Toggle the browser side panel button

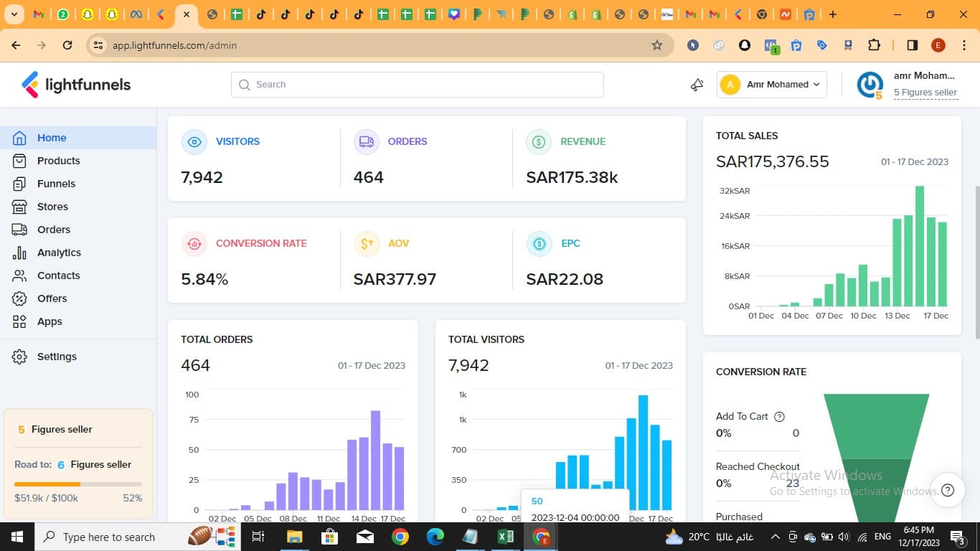tap(912, 45)
